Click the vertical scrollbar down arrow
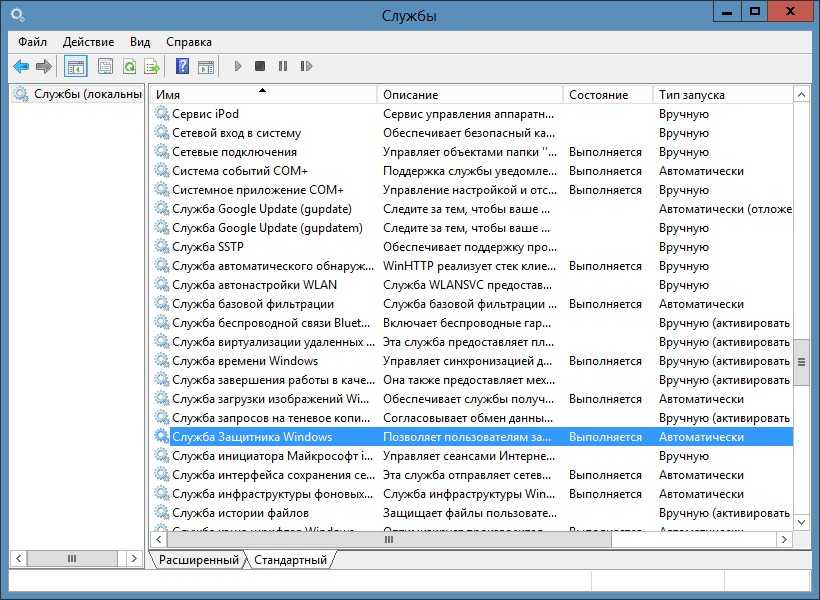Viewport: 820px width, 600px height. pos(801,522)
